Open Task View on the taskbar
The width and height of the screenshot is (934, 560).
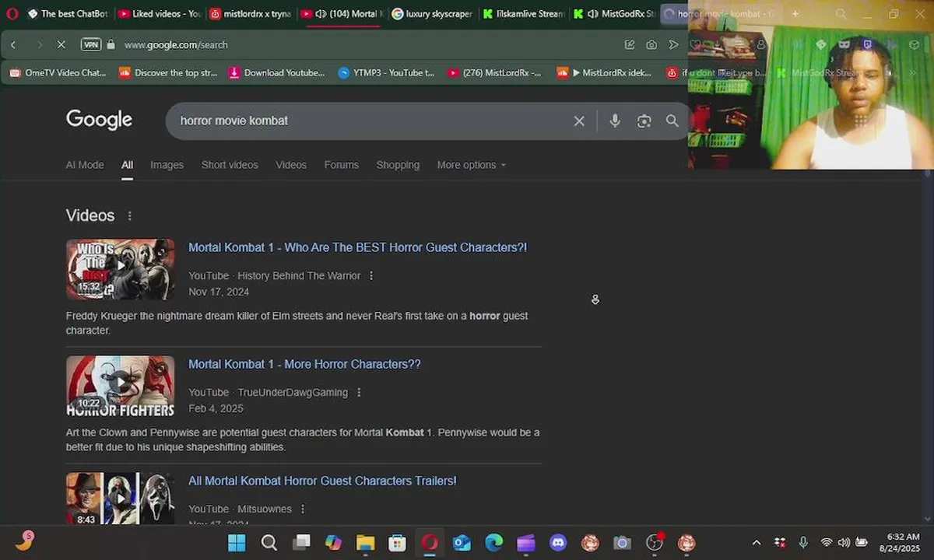coord(301,543)
